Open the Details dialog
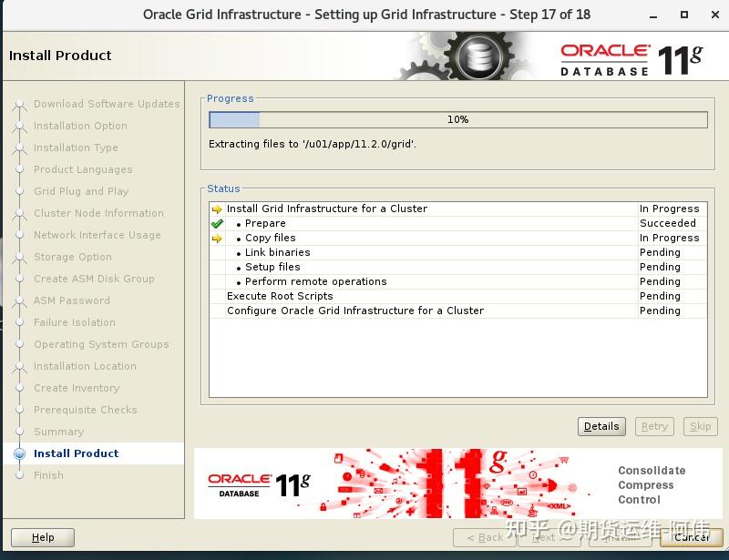 pos(601,426)
